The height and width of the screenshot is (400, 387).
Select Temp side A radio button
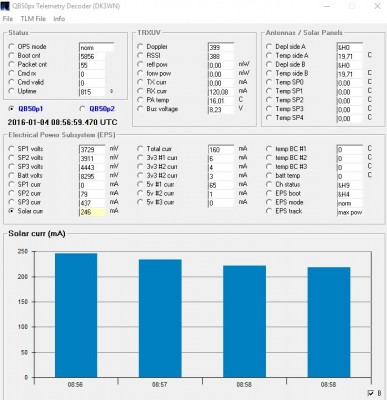(269, 56)
